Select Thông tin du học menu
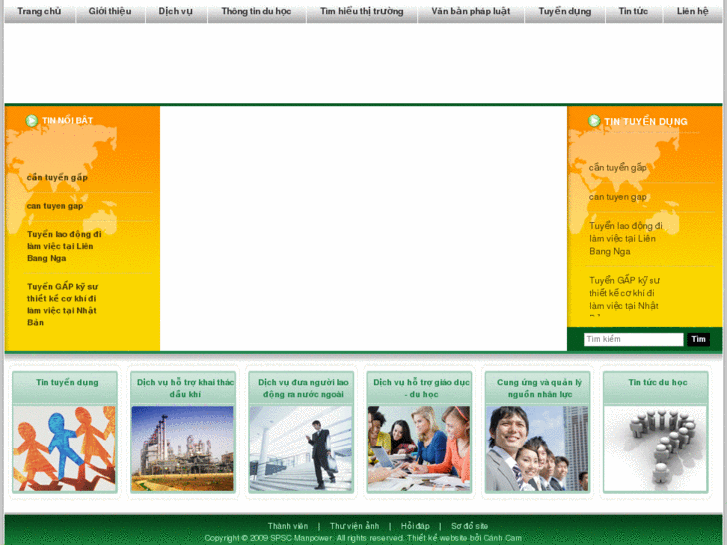The image size is (727, 545). tap(256, 11)
